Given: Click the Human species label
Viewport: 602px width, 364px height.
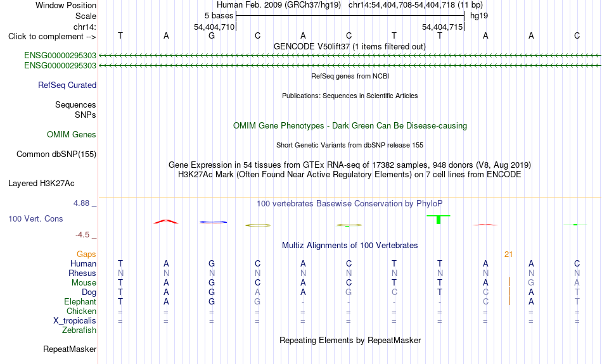Looking at the screenshot, I should tap(83, 263).
